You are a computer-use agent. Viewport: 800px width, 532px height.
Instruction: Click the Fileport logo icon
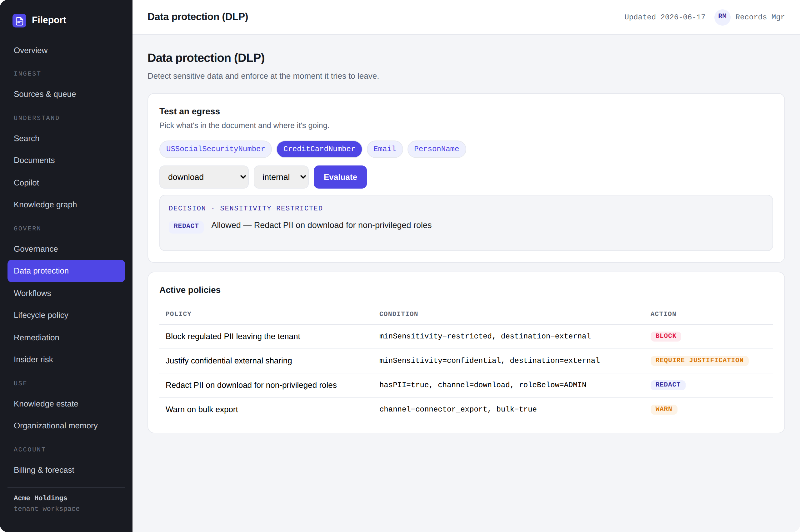(x=19, y=20)
